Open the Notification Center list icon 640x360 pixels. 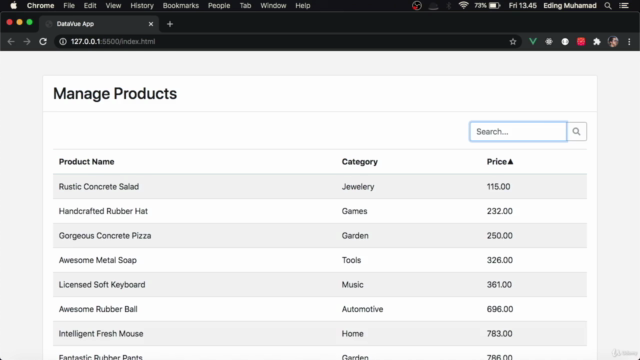(624, 6)
